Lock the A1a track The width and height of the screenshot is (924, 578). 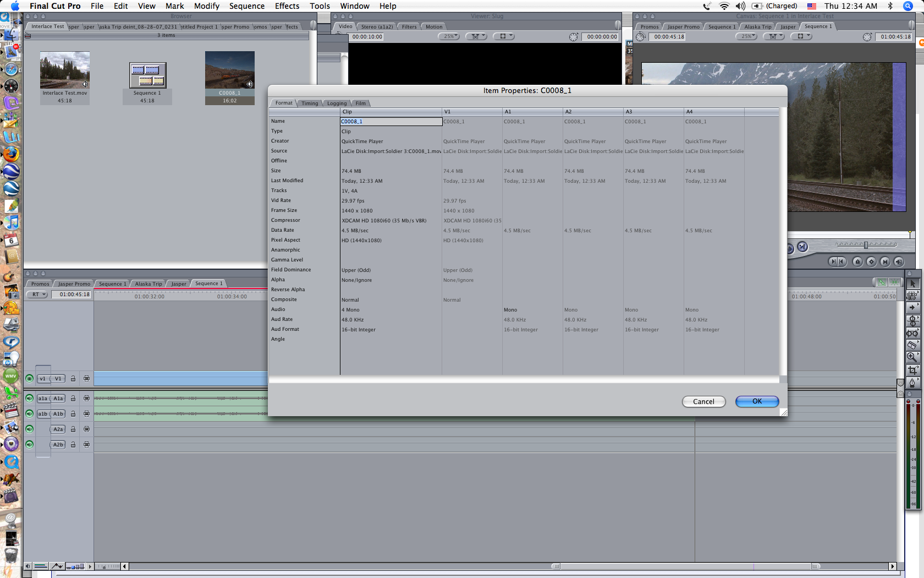73,398
